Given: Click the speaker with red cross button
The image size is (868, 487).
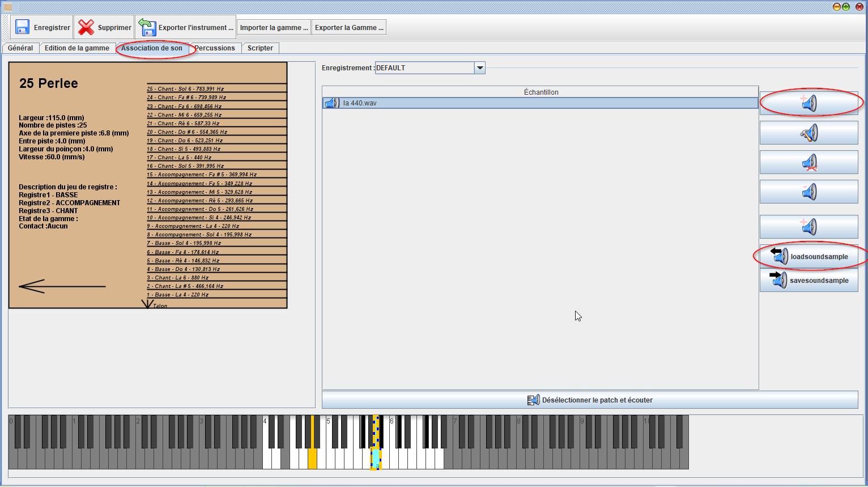Looking at the screenshot, I should (809, 163).
